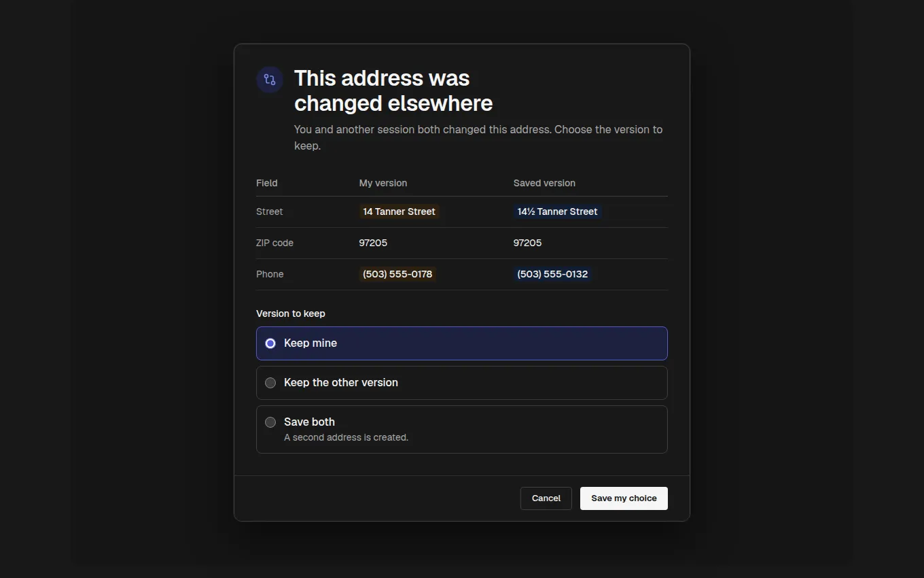
Task: Click the description starting 'You and another session'
Action: coord(478,137)
